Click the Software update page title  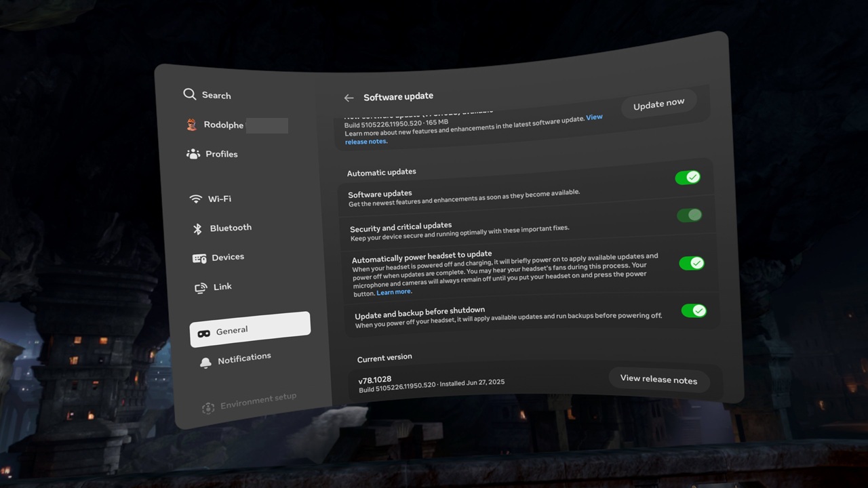[398, 96]
